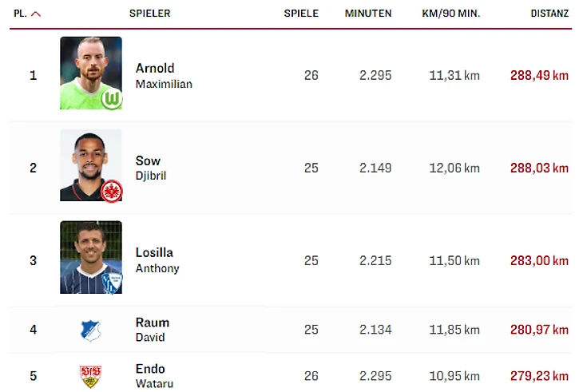This screenshot has width=583, height=392.
Task: Click the VfB Stuttgart club logo
Action: pos(91,376)
